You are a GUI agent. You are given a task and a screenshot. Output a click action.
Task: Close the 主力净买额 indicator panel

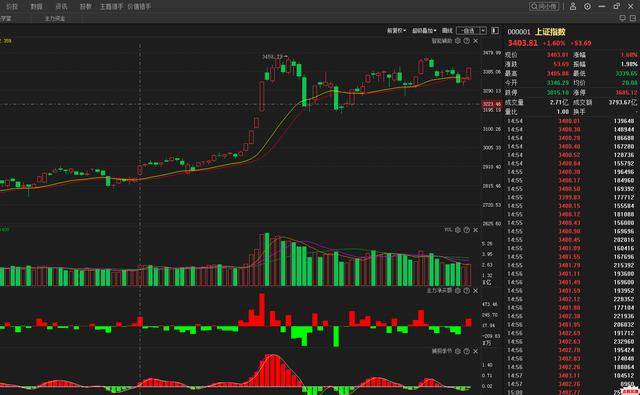pyautogui.click(x=476, y=291)
